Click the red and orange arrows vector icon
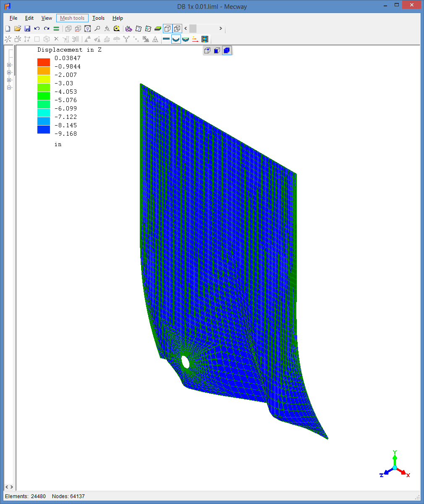 (x=195, y=39)
